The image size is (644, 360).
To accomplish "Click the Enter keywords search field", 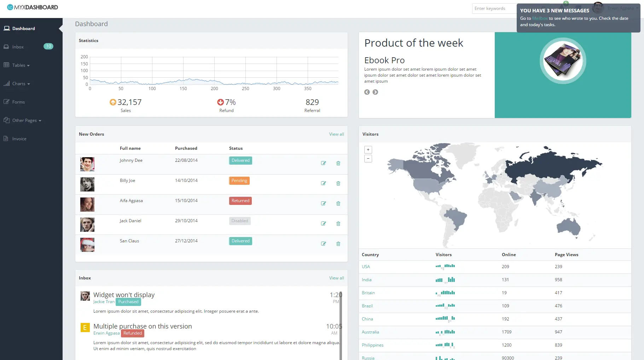I will pyautogui.click(x=494, y=8).
